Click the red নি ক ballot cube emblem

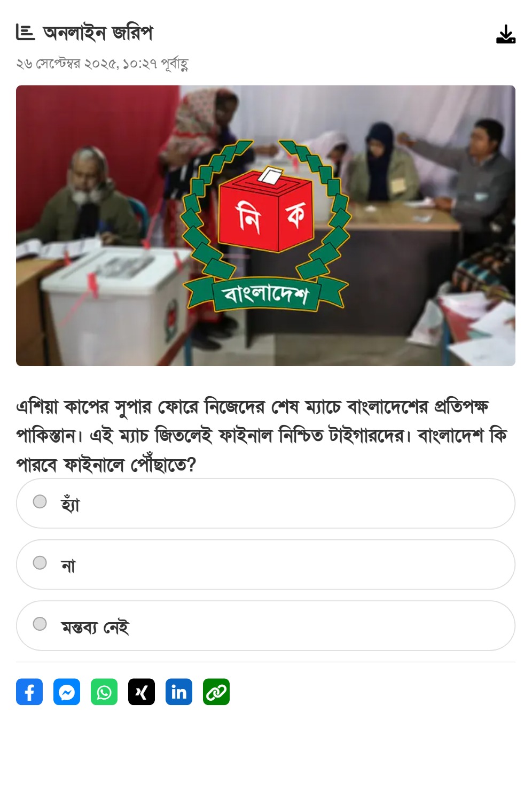tap(265, 211)
